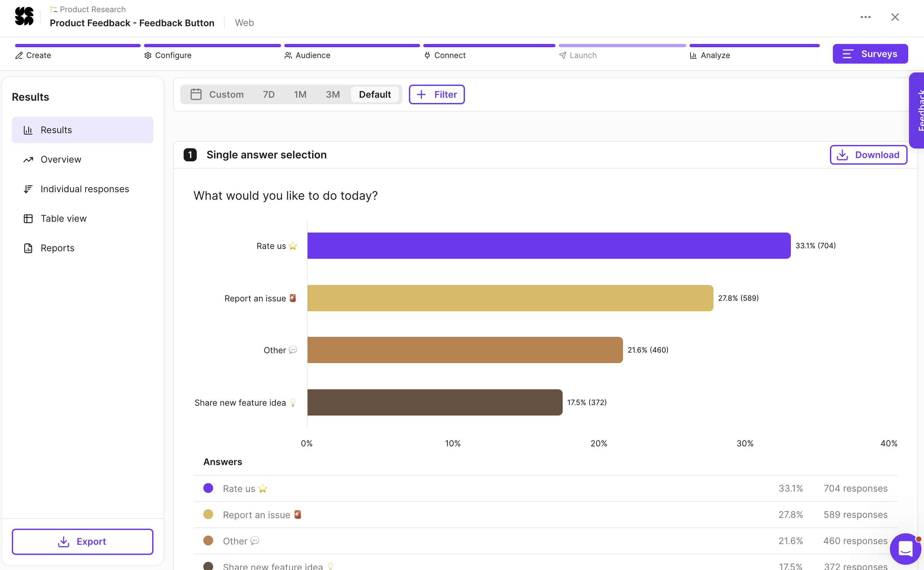Viewport: 924px width, 570px height.
Task: Click the purple Rate us bar
Action: pos(549,246)
